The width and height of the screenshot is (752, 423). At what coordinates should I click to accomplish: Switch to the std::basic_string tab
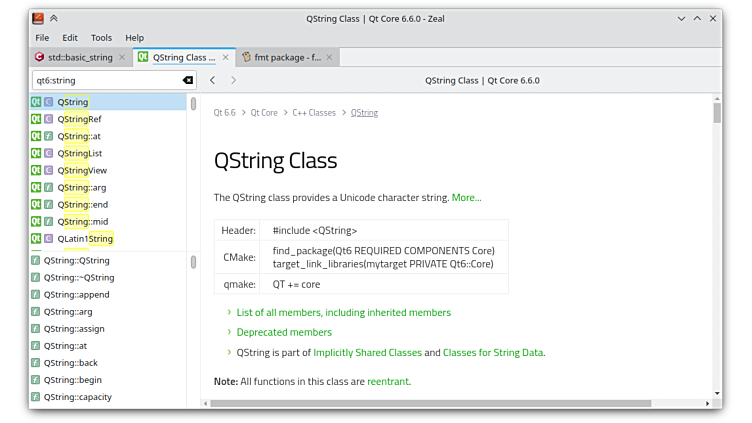[x=78, y=58]
